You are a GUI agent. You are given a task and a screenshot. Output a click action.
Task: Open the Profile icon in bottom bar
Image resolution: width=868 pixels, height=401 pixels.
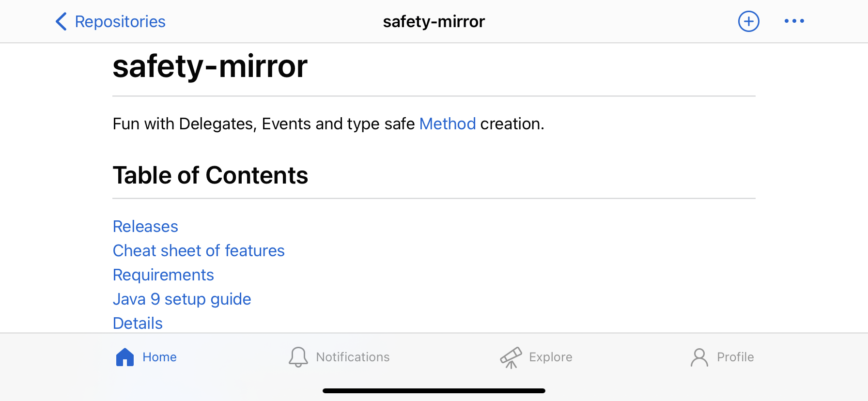[699, 357]
